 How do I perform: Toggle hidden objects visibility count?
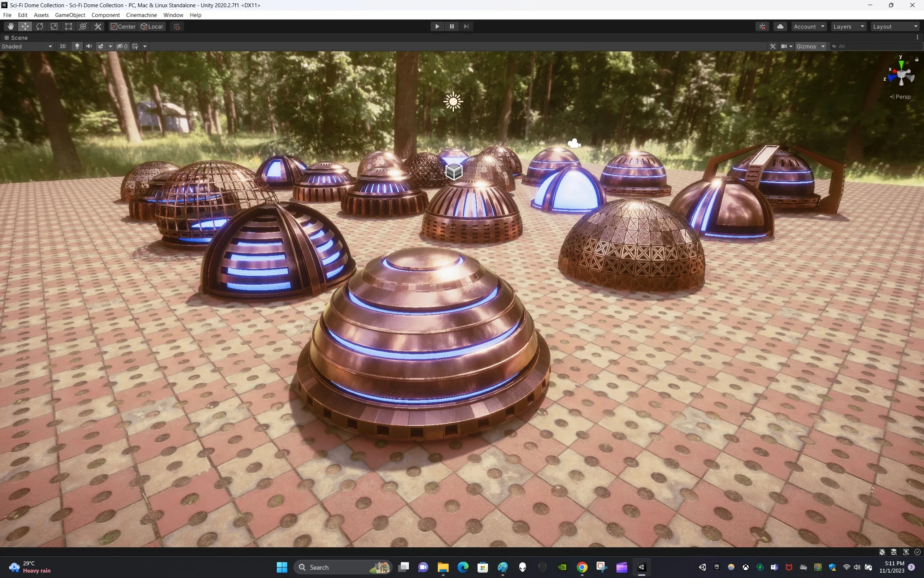122,46
